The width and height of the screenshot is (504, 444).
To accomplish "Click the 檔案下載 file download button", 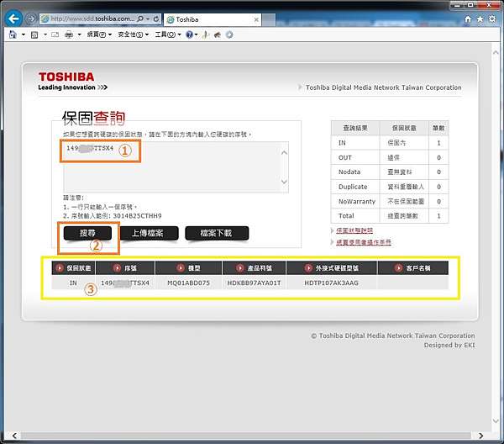I will pyautogui.click(x=217, y=233).
